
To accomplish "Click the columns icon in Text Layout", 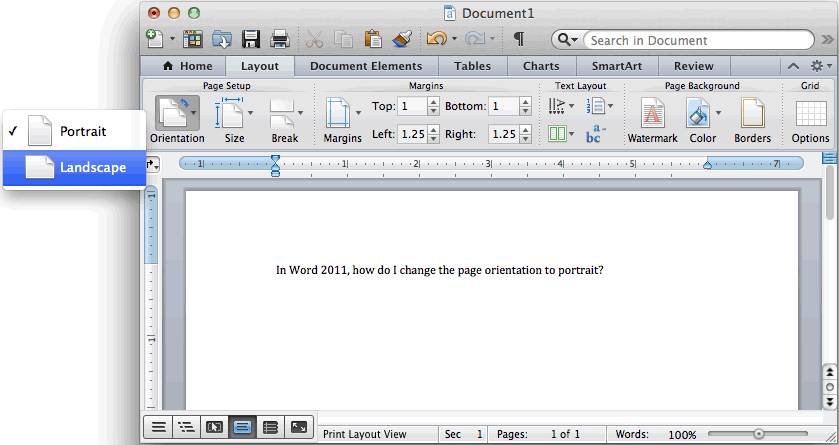I will (x=557, y=133).
